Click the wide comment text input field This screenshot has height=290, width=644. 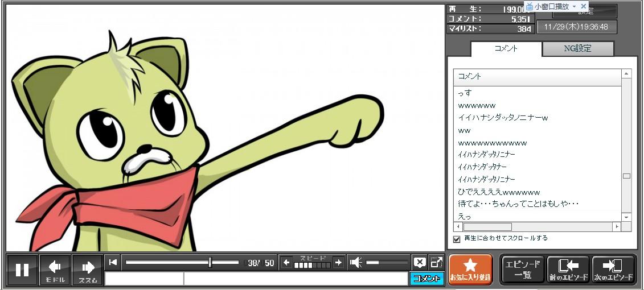click(x=295, y=279)
